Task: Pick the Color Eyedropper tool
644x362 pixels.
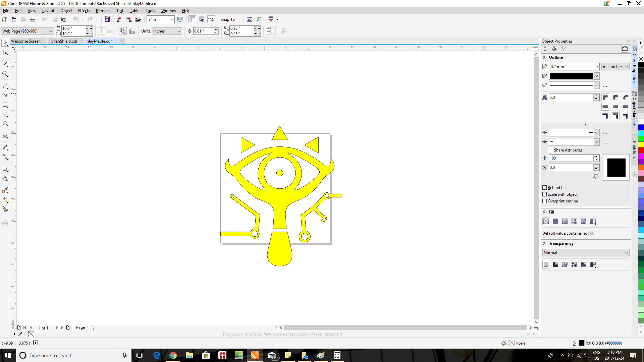Action: (5, 190)
